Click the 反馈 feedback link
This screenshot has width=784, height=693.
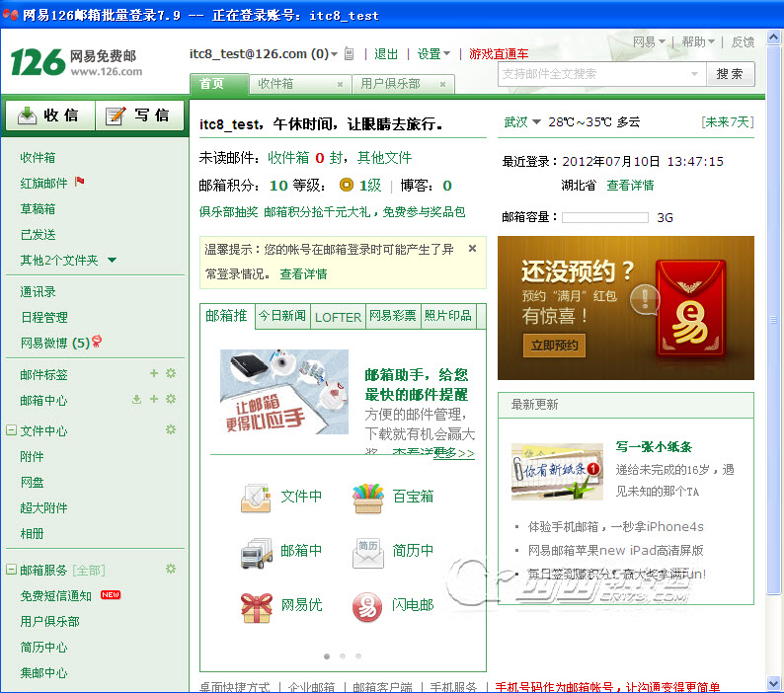click(x=743, y=42)
